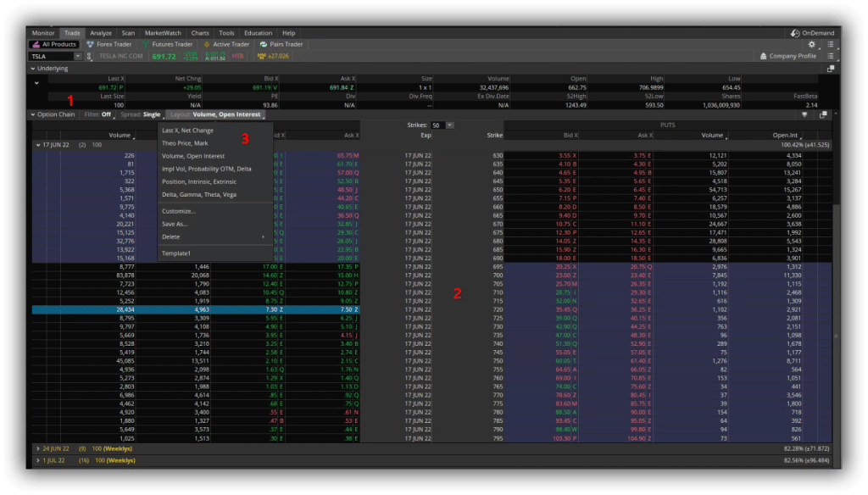Click the TSLA symbol input field
868x495 pixels.
point(51,56)
